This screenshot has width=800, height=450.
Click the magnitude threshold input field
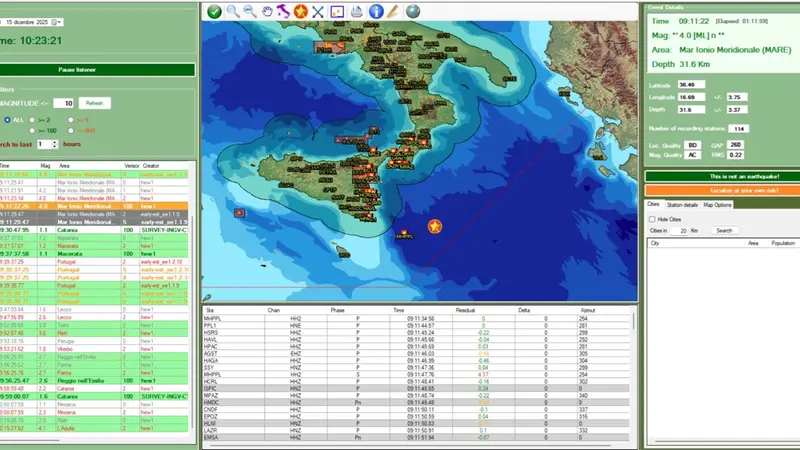pyautogui.click(x=64, y=102)
